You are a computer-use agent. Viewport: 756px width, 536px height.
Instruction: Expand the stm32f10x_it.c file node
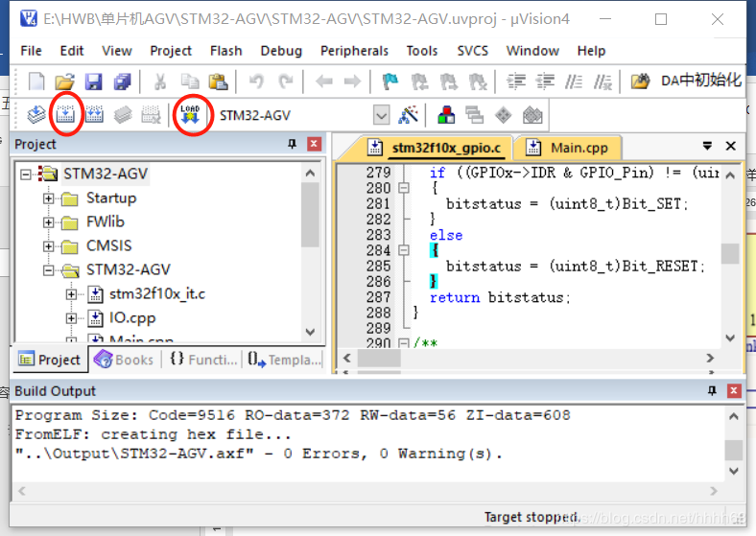tap(71, 294)
